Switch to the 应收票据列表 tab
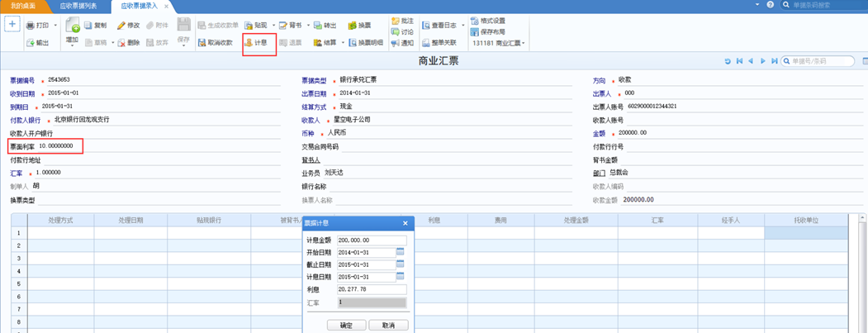The height and width of the screenshot is (333, 868). (x=78, y=5)
